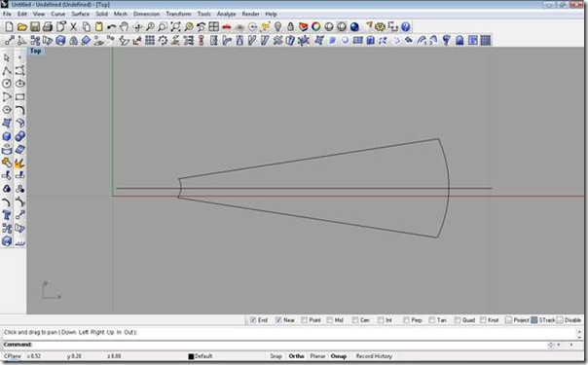Enable the Cen object snap checkbox
The image size is (588, 365).
[x=355, y=320]
